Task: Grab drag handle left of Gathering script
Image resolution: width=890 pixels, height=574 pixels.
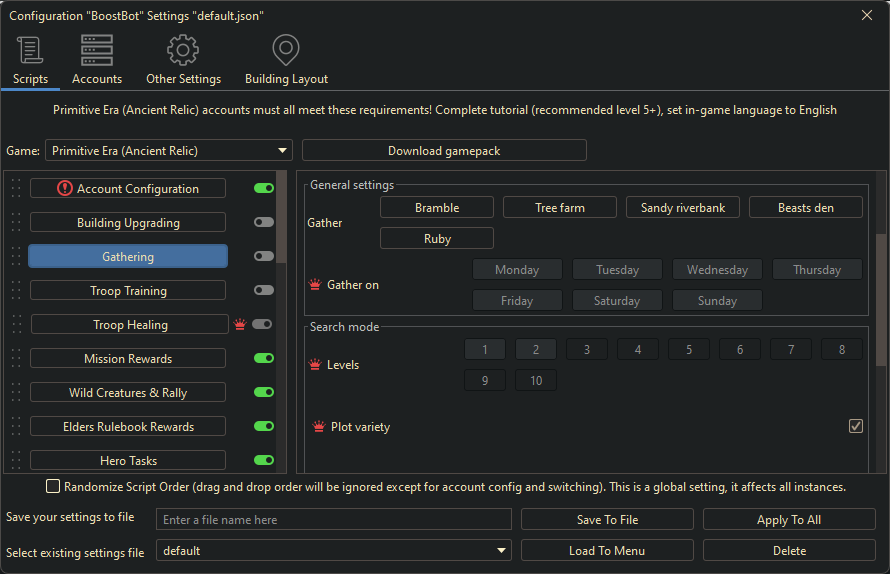Action: (x=15, y=257)
